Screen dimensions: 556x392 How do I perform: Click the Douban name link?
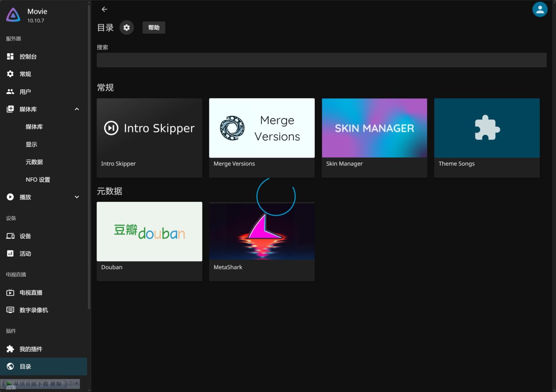tap(112, 267)
